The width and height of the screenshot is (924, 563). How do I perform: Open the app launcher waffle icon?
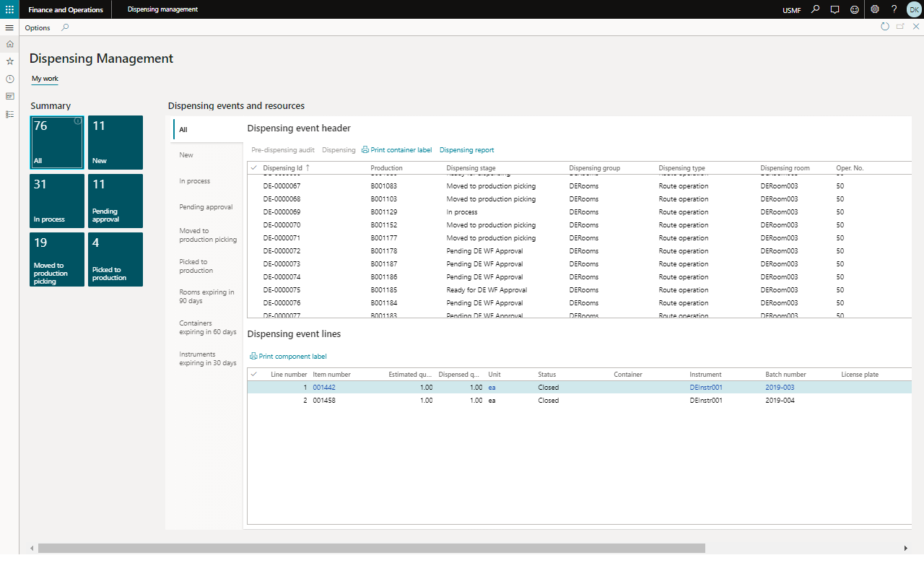[x=9, y=9]
